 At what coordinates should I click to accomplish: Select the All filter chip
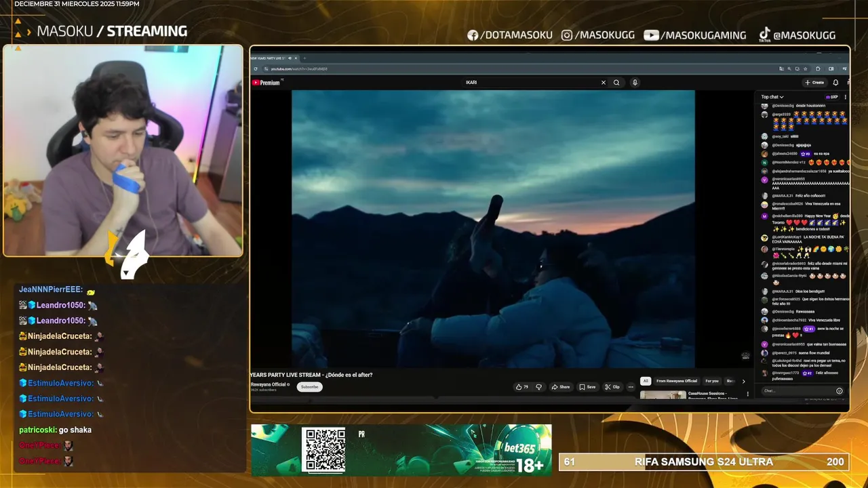pyautogui.click(x=646, y=381)
